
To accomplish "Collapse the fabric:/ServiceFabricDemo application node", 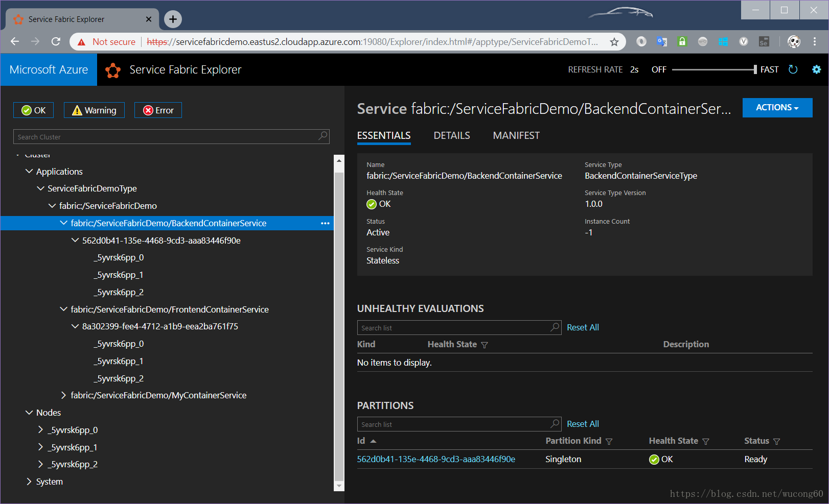I will tap(52, 206).
